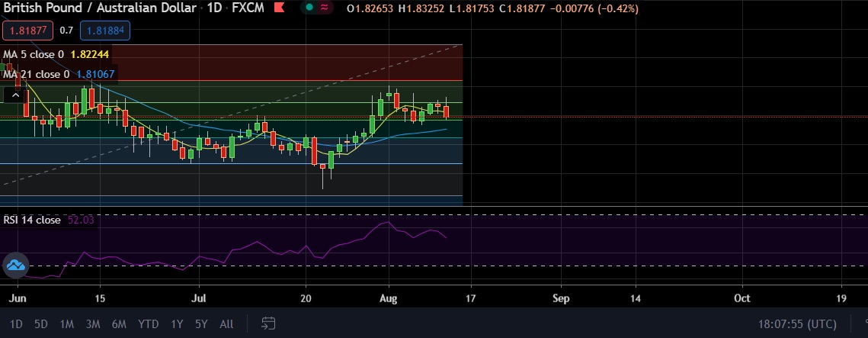Click the spread value 0.7
Image resolution: width=868 pixels, height=338 pixels.
coord(66,31)
